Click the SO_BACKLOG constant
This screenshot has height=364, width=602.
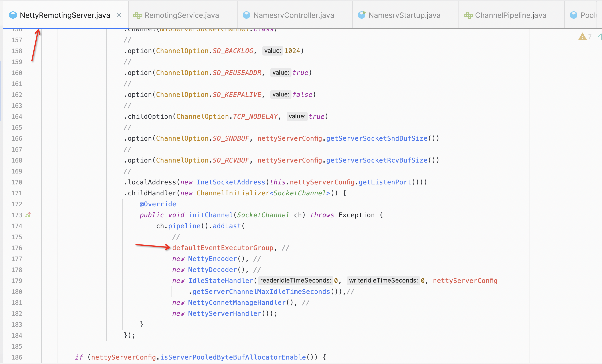(233, 51)
